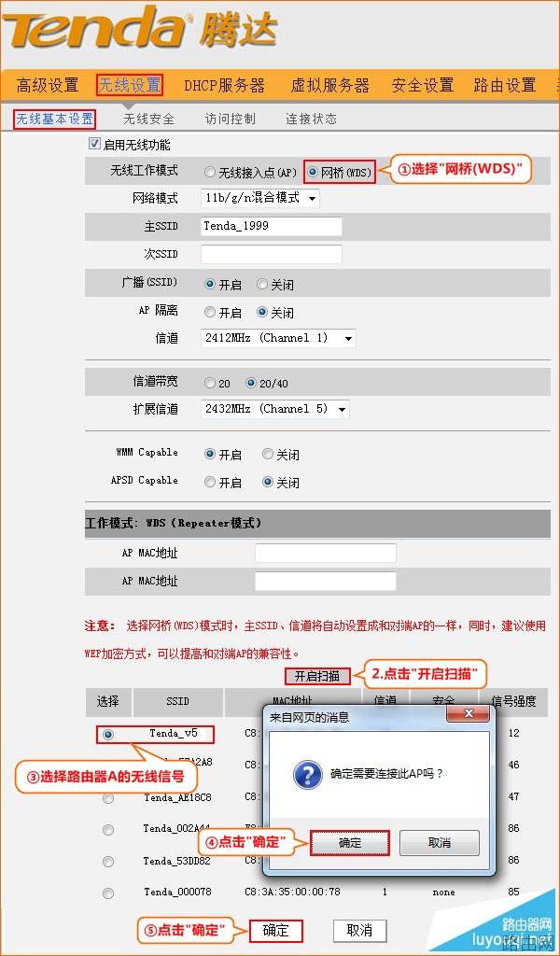Select 关闭 for AP 隔离
The image size is (560, 956).
262,312
